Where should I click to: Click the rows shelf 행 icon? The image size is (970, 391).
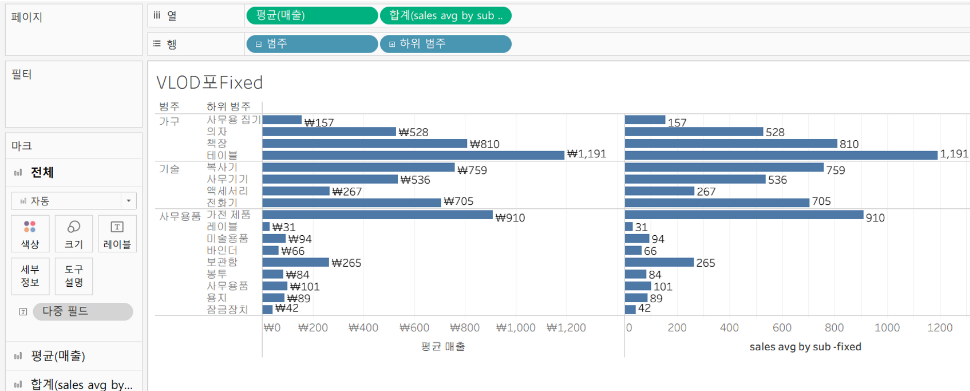click(x=157, y=44)
